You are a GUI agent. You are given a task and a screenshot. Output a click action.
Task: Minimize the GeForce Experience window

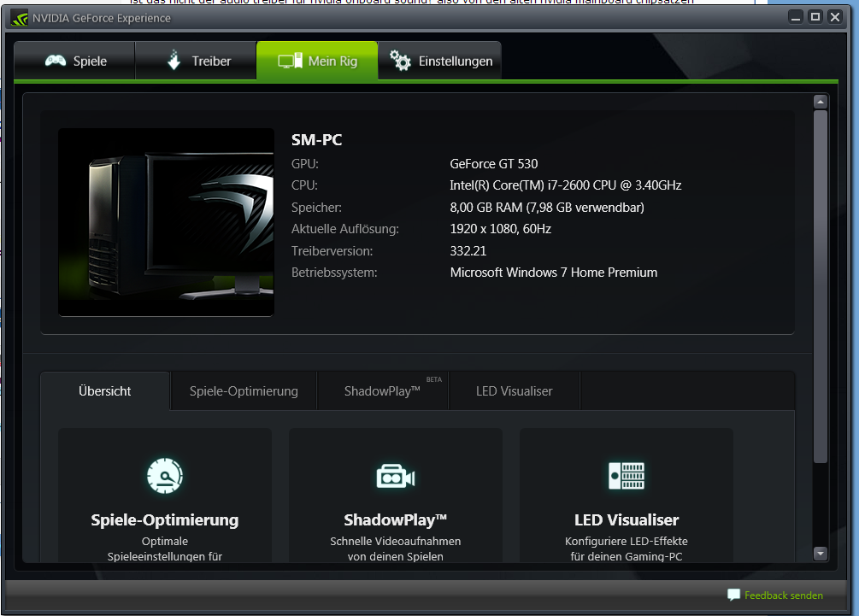click(796, 17)
